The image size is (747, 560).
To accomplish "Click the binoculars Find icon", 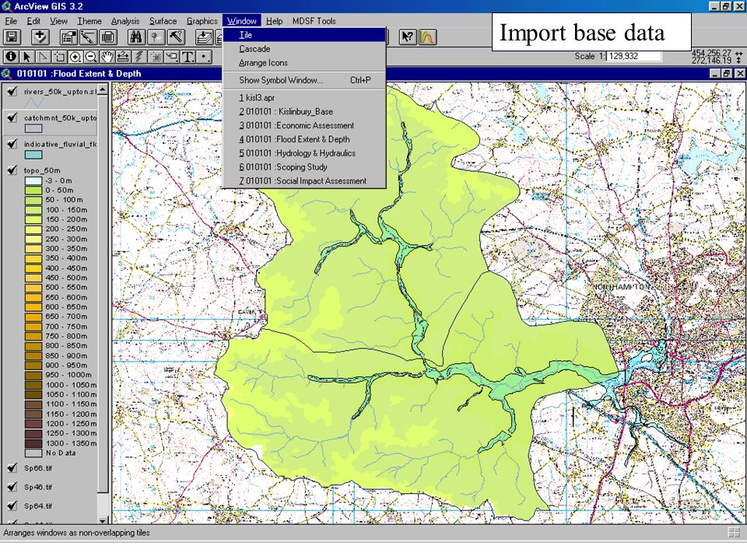I will click(x=135, y=37).
